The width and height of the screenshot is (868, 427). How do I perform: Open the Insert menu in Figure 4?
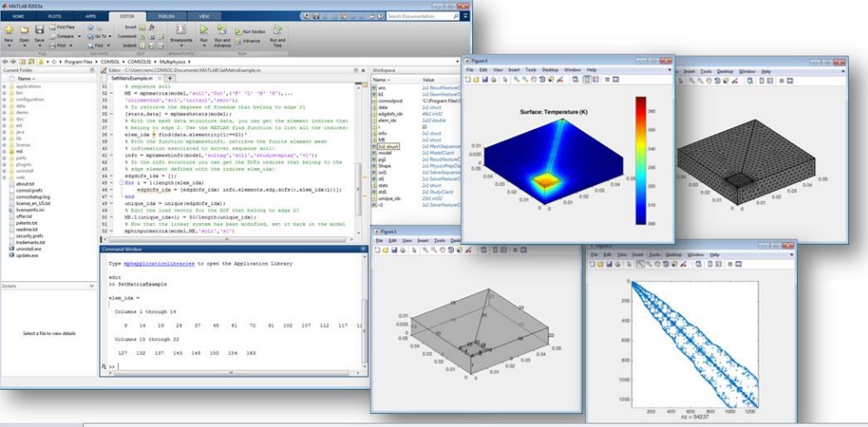click(514, 69)
